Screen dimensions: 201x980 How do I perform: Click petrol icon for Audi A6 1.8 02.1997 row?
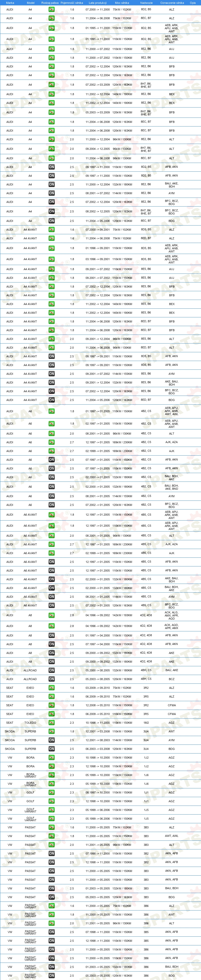[x=51, y=423]
